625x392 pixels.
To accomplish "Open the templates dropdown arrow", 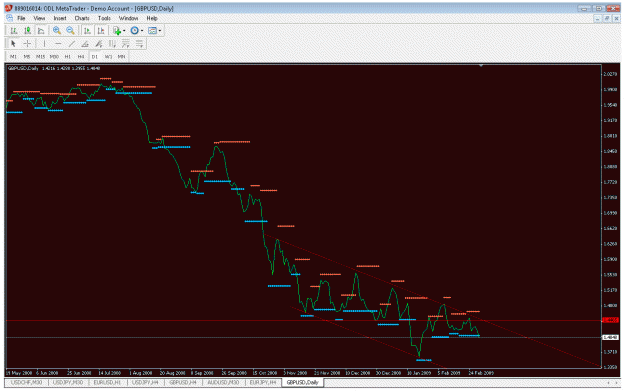I will click(159, 31).
